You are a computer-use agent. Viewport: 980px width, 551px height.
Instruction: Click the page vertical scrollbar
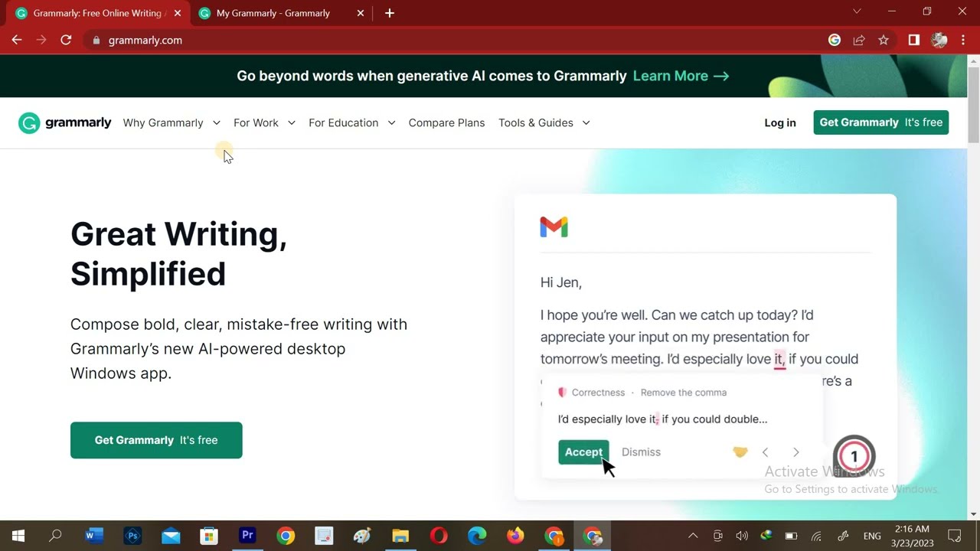click(973, 106)
